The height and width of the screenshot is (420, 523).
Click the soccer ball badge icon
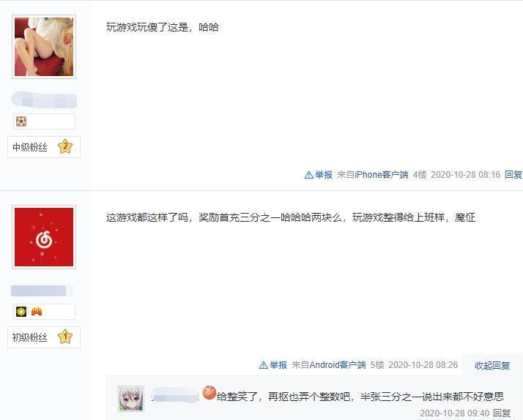tap(21, 121)
